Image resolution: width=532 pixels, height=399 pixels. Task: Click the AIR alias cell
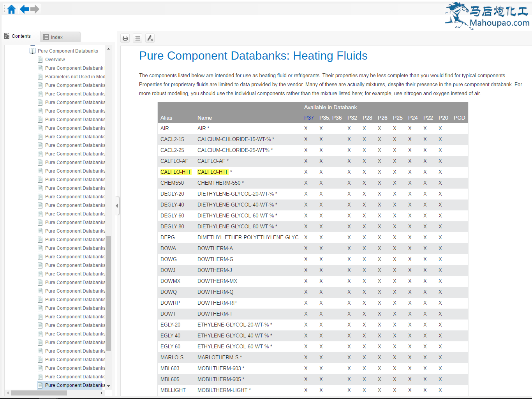[165, 128]
